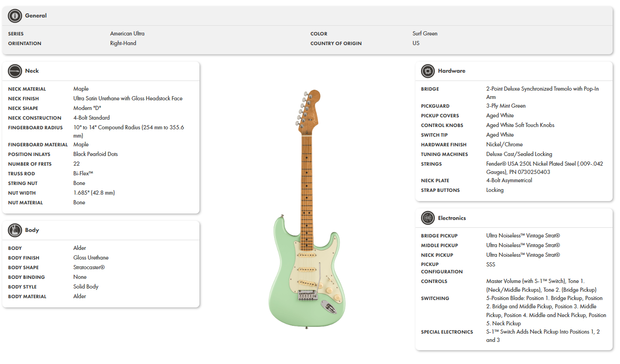Click the 'TRUSS ROD' label
This screenshot has height=364, width=620.
point(22,173)
